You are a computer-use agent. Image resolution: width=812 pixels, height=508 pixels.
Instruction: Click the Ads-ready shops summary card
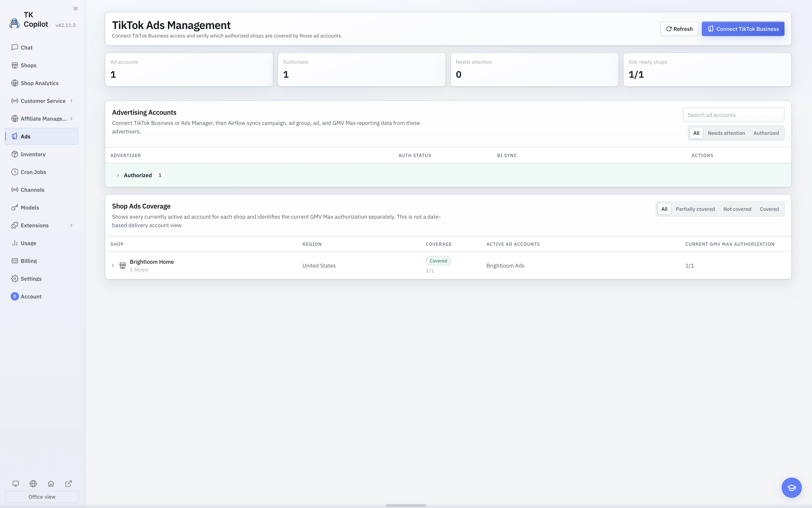tap(707, 70)
